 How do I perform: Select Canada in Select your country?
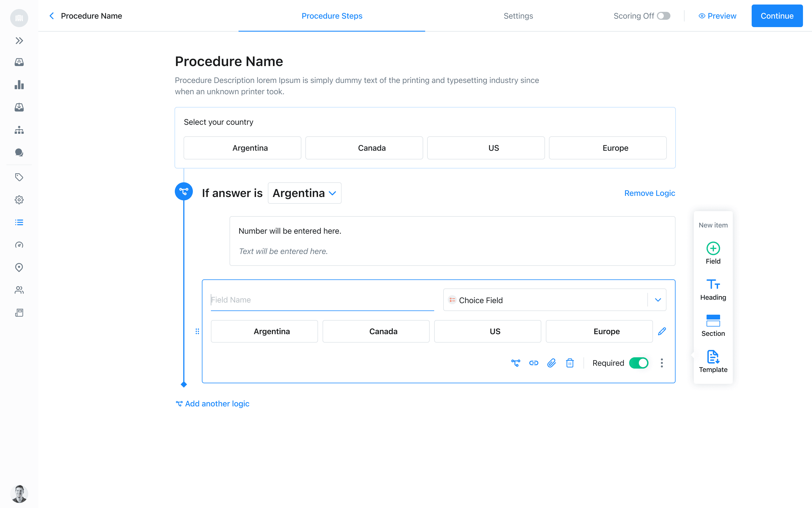pyautogui.click(x=364, y=148)
